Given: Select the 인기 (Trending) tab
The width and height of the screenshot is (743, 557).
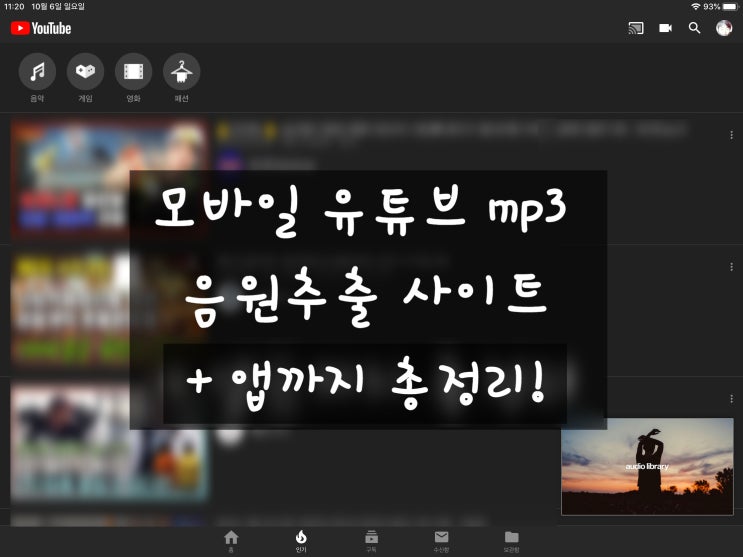Looking at the screenshot, I should click(301, 540).
